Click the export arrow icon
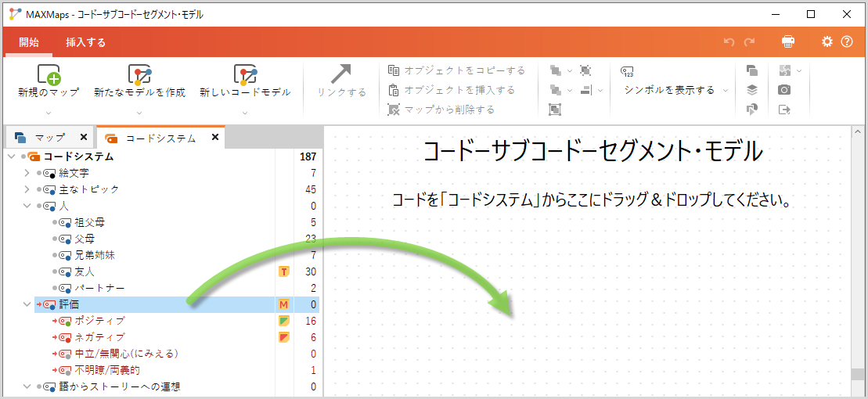The width and height of the screenshot is (868, 399). (x=783, y=110)
